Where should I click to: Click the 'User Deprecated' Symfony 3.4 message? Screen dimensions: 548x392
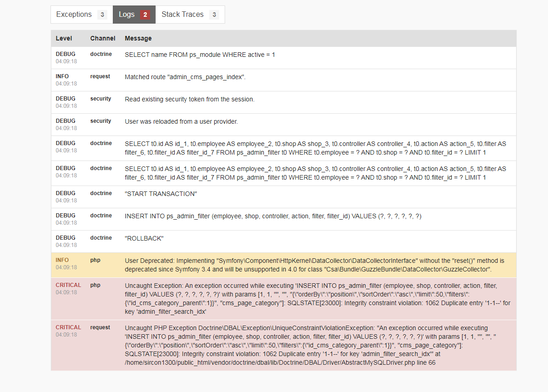pos(315,265)
